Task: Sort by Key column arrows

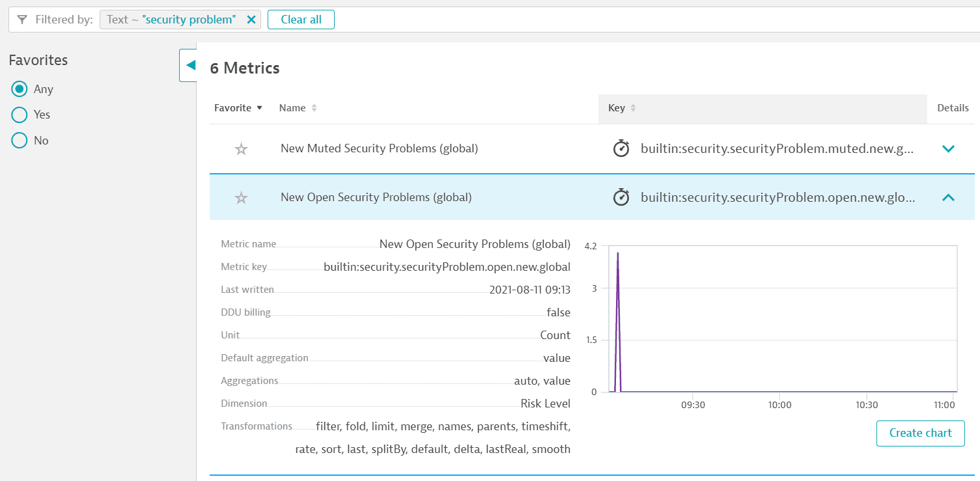Action: [x=633, y=108]
